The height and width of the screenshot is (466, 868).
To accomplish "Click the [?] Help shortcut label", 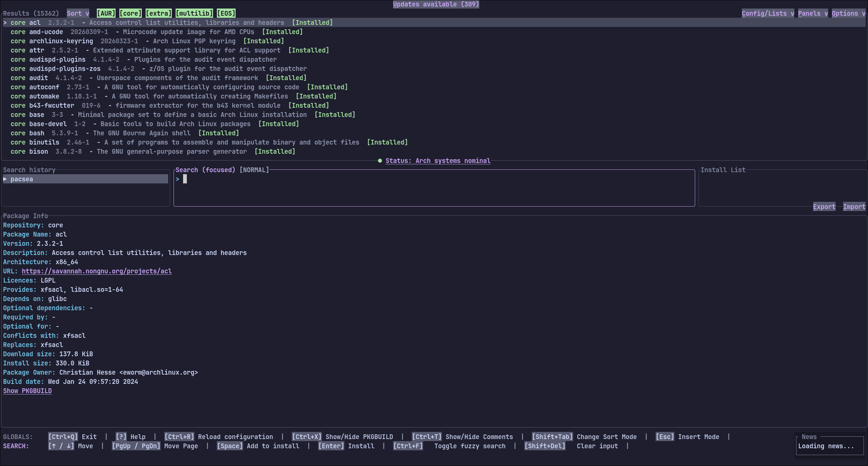I will pyautogui.click(x=131, y=437).
